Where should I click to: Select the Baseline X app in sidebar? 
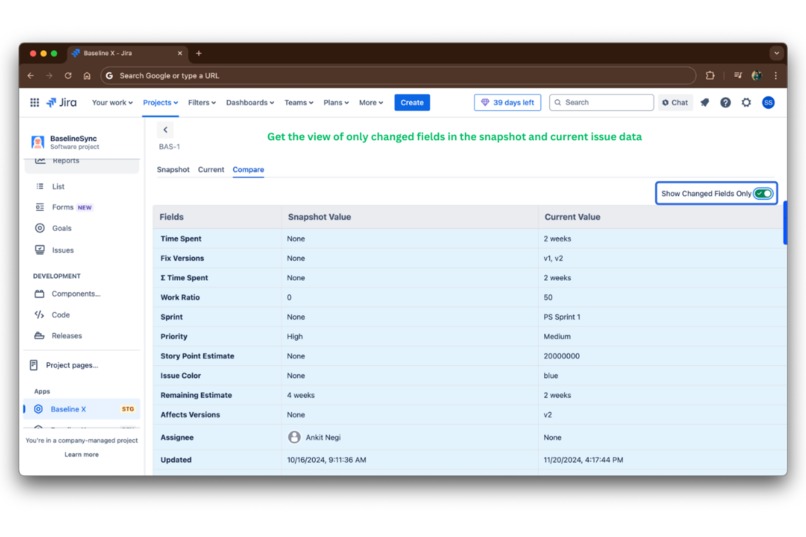pos(82,409)
